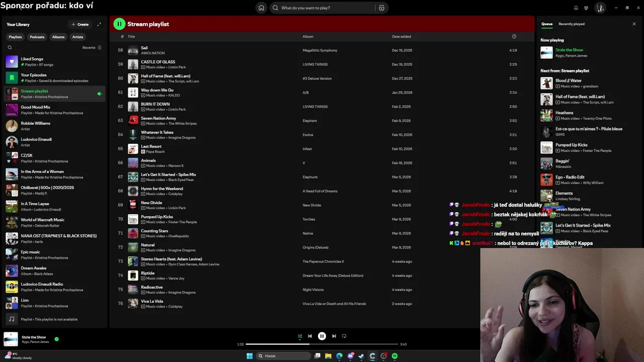Open Microsoft Edge from the taskbar

339,356
